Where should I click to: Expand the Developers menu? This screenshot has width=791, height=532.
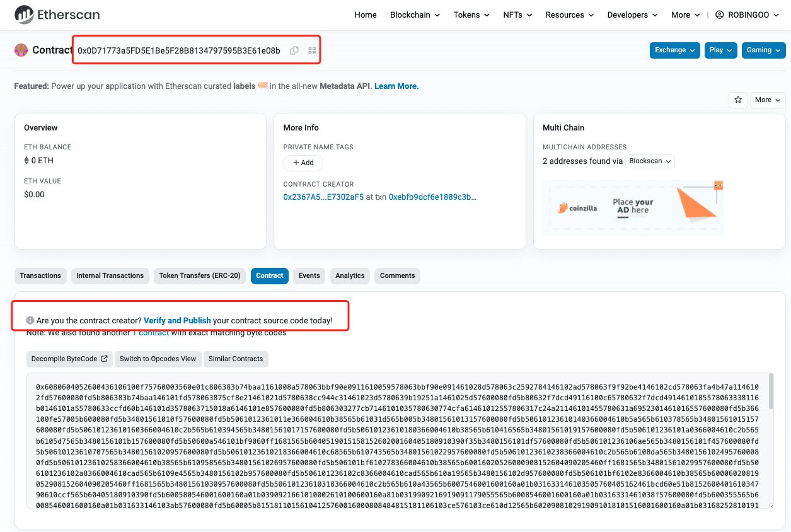click(x=633, y=14)
